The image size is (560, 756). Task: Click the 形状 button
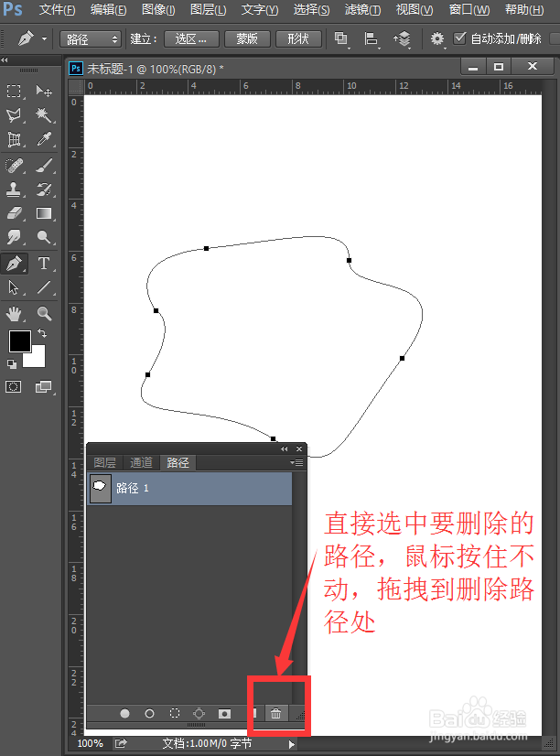(298, 38)
